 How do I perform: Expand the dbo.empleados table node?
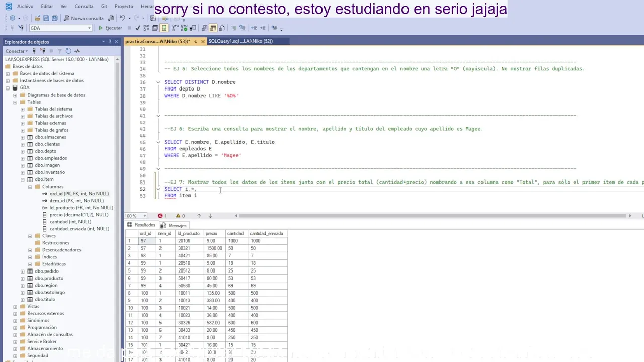[x=23, y=158]
